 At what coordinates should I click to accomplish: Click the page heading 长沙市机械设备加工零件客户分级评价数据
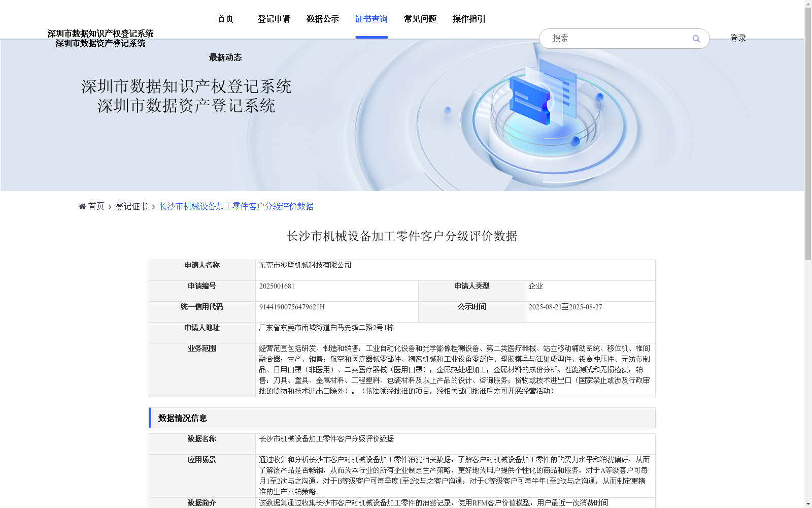pos(402,236)
